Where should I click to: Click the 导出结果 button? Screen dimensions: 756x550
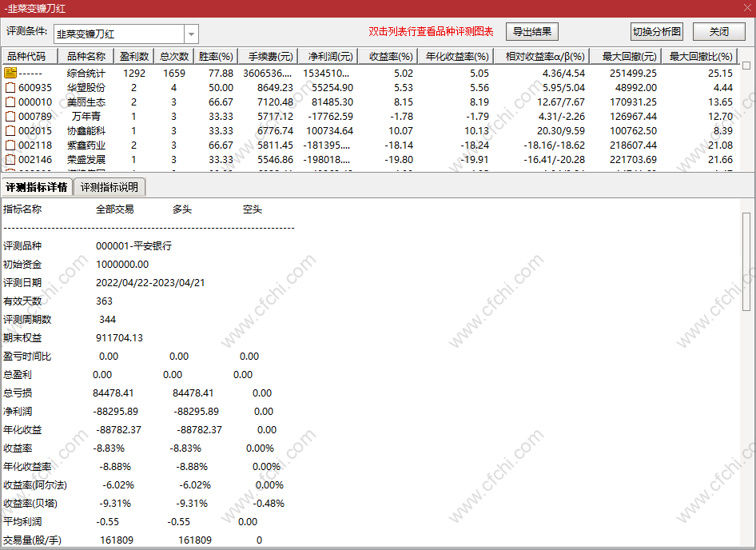(531, 32)
